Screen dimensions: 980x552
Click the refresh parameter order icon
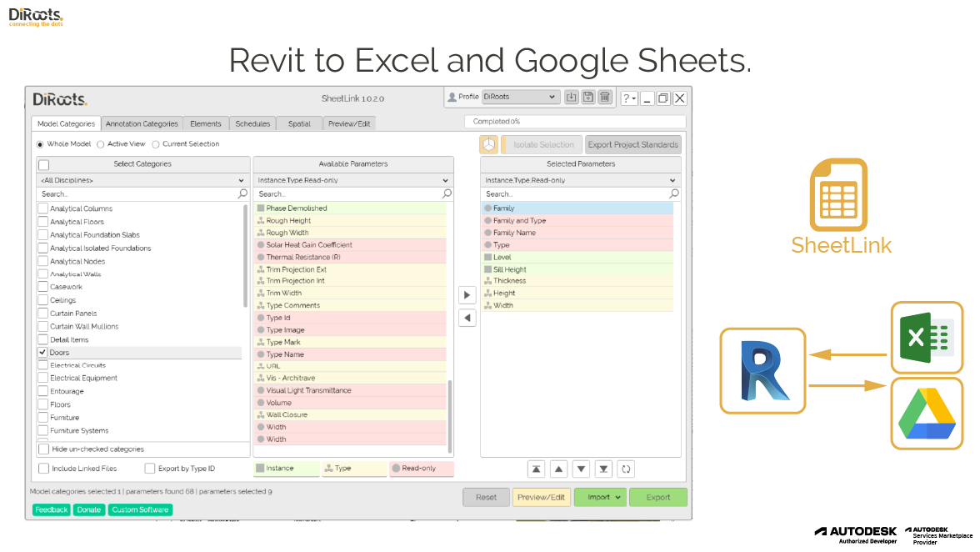click(x=627, y=469)
